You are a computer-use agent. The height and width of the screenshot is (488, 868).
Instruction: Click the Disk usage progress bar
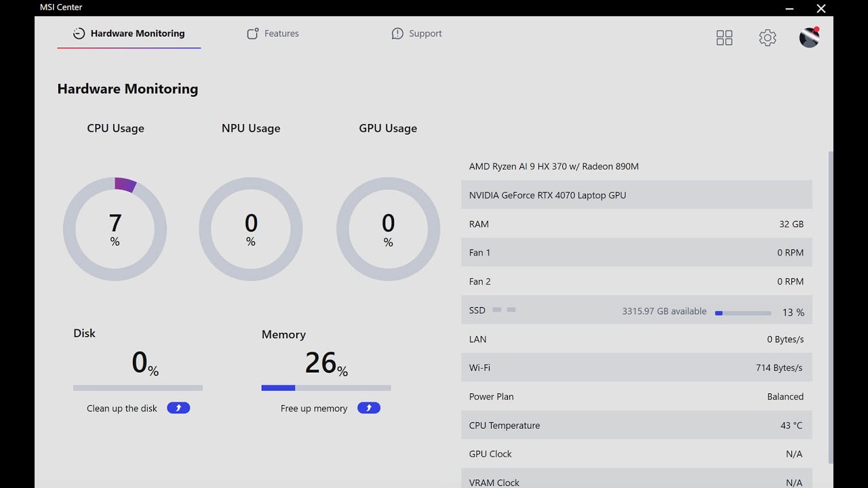(138, 388)
